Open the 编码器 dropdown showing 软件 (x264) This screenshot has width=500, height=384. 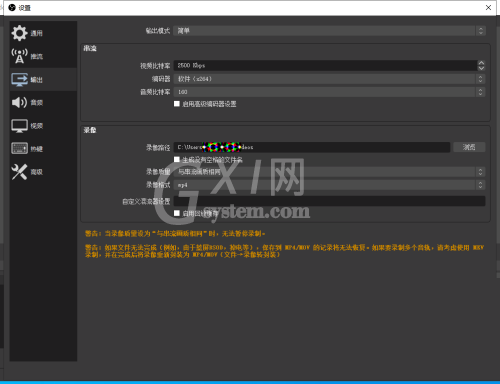[329, 79]
